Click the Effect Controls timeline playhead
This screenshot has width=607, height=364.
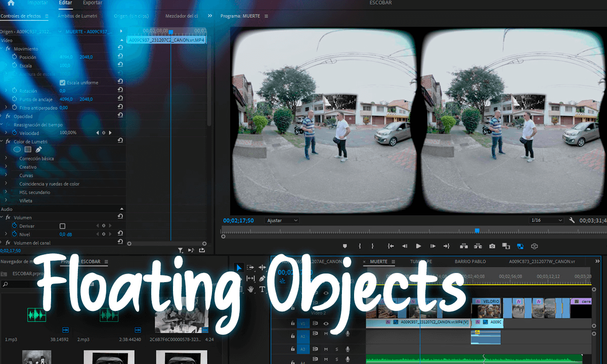point(171,32)
